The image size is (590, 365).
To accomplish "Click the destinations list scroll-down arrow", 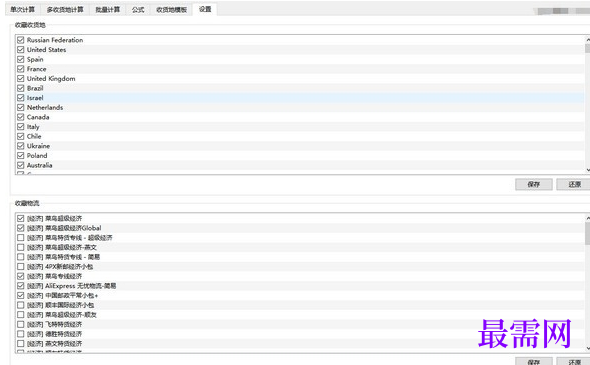I will (x=587, y=170).
